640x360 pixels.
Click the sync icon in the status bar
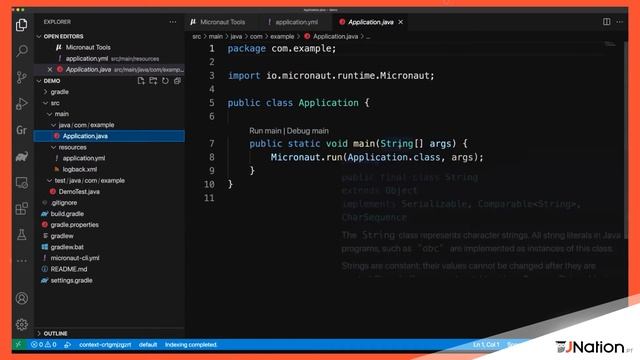click(67, 344)
